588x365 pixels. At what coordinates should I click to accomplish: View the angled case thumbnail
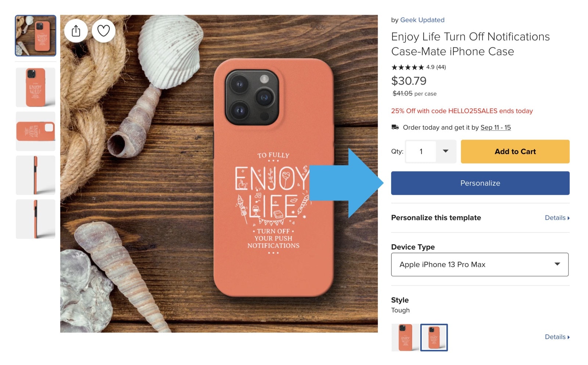coord(36,87)
